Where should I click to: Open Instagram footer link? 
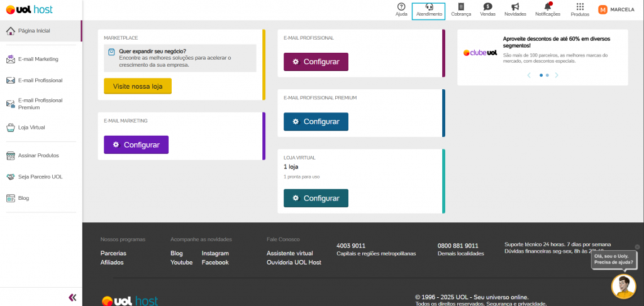[215, 253]
